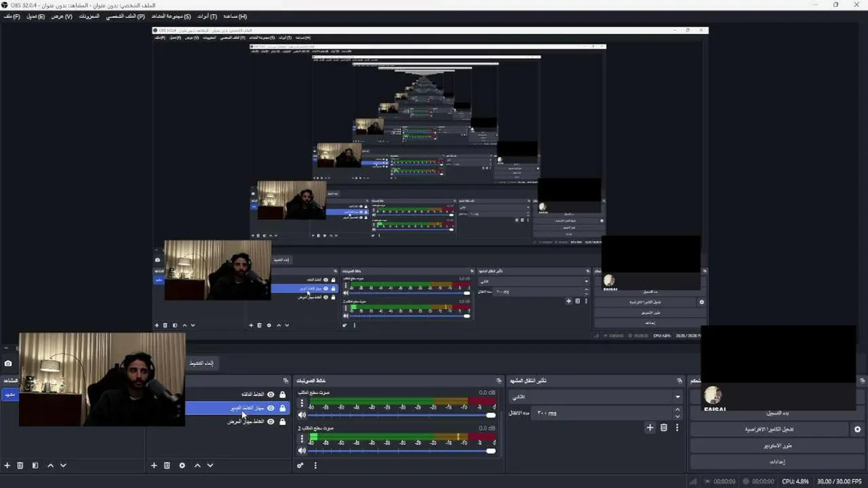The width and height of the screenshot is (868, 488).
Task: Add a transition with the plus icon in تأثير انتقال المشهد
Action: tap(650, 428)
